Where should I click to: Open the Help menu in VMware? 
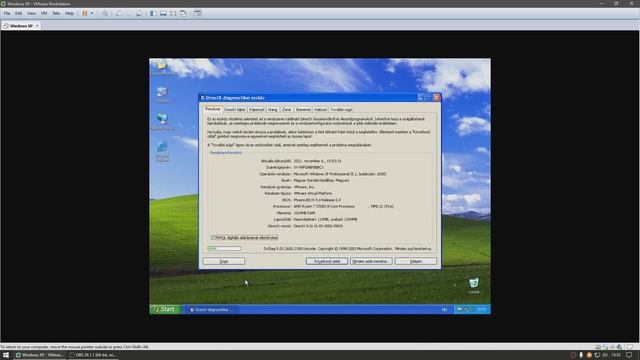click(69, 13)
